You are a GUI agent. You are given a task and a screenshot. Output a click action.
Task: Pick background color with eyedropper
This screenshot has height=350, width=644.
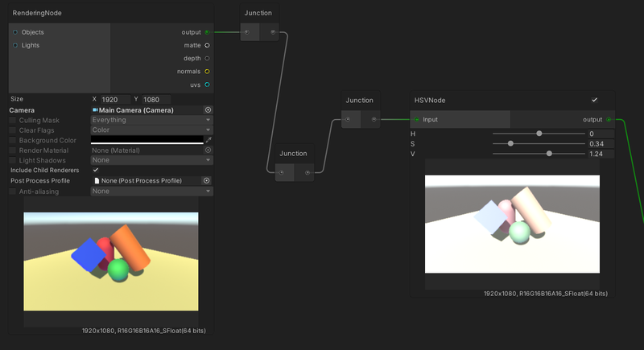point(208,140)
